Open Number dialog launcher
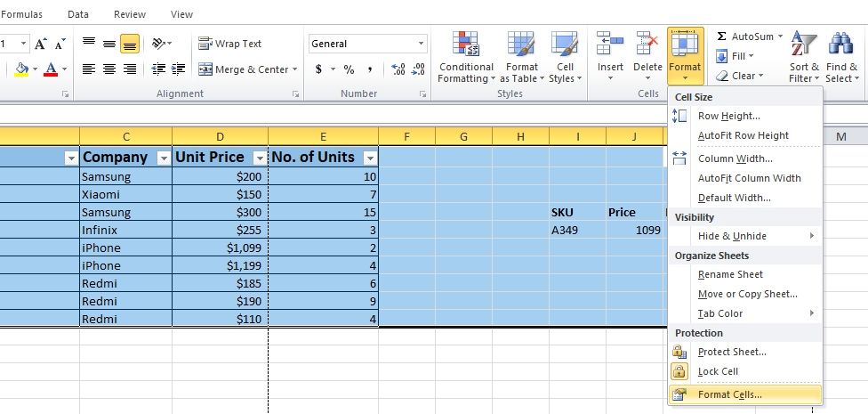The height and width of the screenshot is (414, 868). tap(423, 94)
